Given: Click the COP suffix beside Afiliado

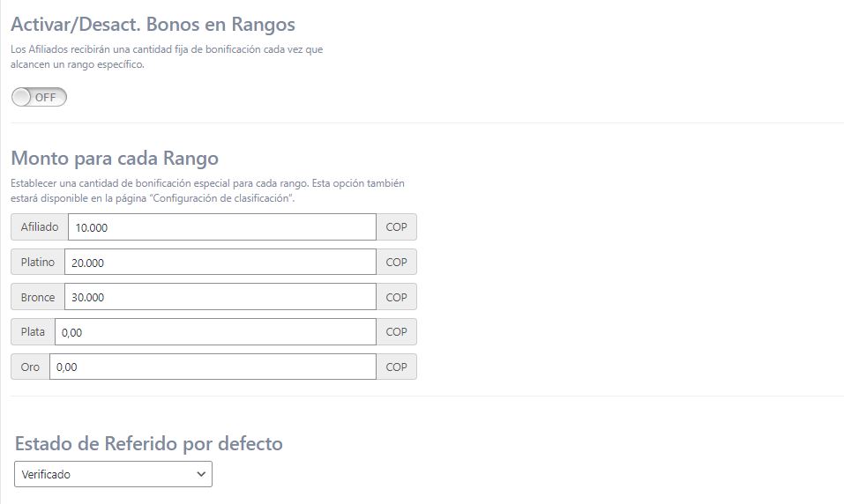Looking at the screenshot, I should click(396, 227).
